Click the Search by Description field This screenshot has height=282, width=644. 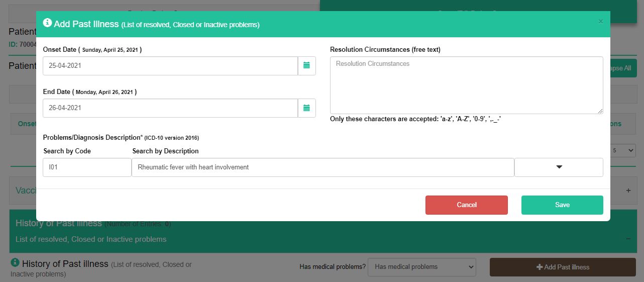tap(323, 167)
